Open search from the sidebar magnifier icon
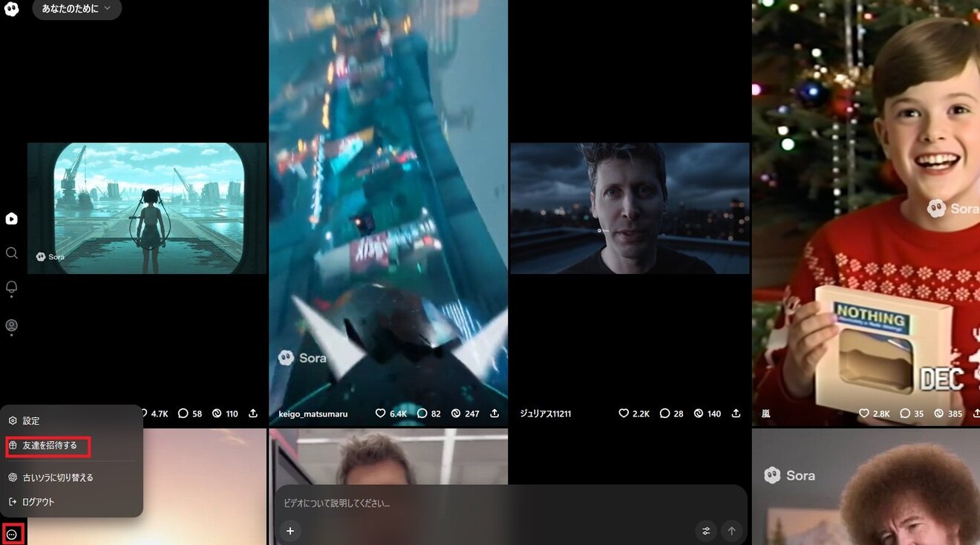 coord(11,252)
